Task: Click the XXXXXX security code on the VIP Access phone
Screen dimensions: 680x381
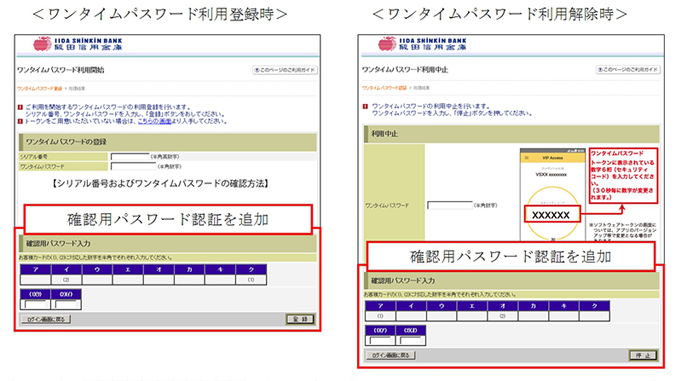Action: [x=552, y=215]
